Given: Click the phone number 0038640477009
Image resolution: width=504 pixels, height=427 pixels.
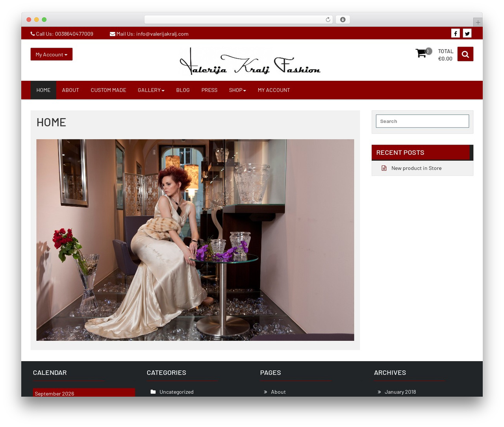Looking at the screenshot, I should click(x=74, y=34).
